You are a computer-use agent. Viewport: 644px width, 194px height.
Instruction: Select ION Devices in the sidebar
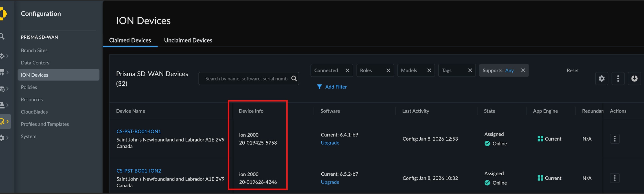(x=58, y=75)
